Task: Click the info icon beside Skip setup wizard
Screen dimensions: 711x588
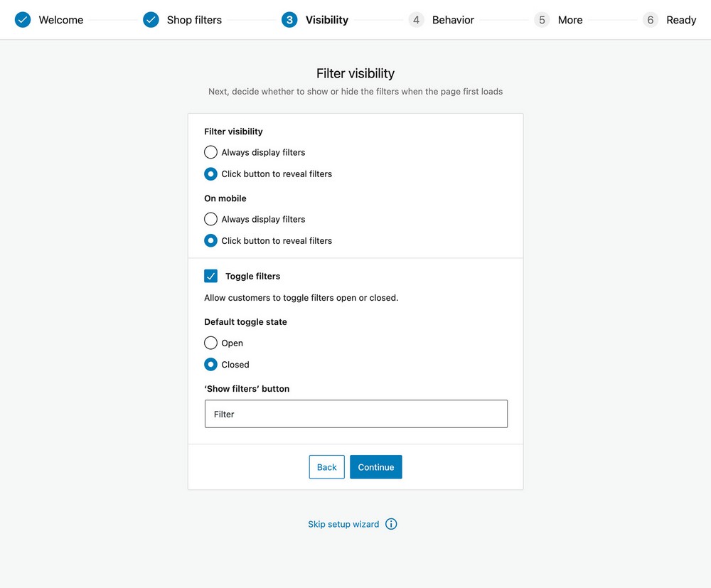Action: coord(391,524)
